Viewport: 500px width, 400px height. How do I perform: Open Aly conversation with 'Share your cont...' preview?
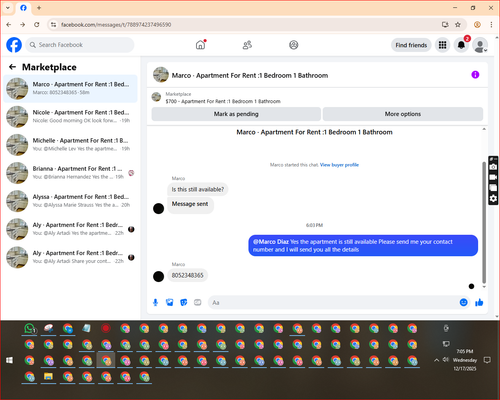pyautogui.click(x=70, y=257)
